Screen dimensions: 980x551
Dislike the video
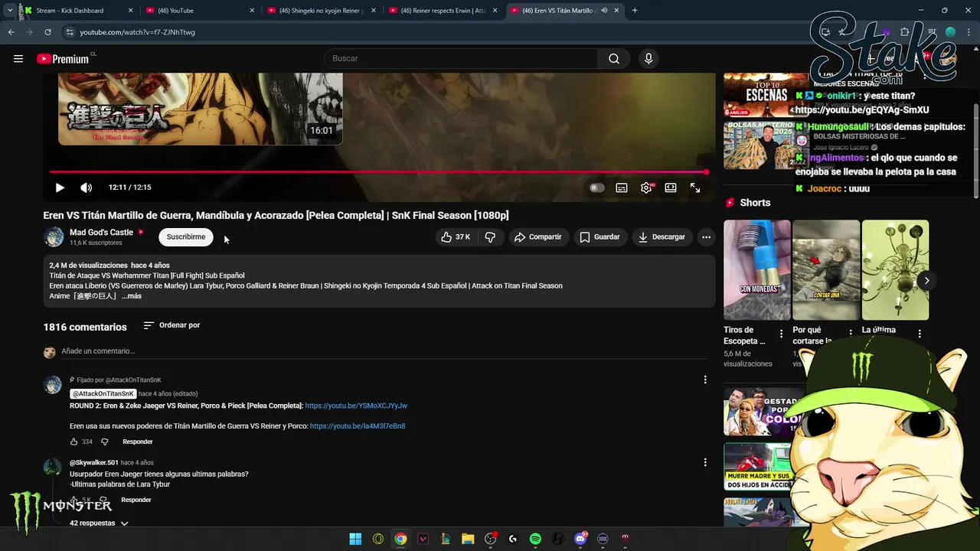pos(491,237)
